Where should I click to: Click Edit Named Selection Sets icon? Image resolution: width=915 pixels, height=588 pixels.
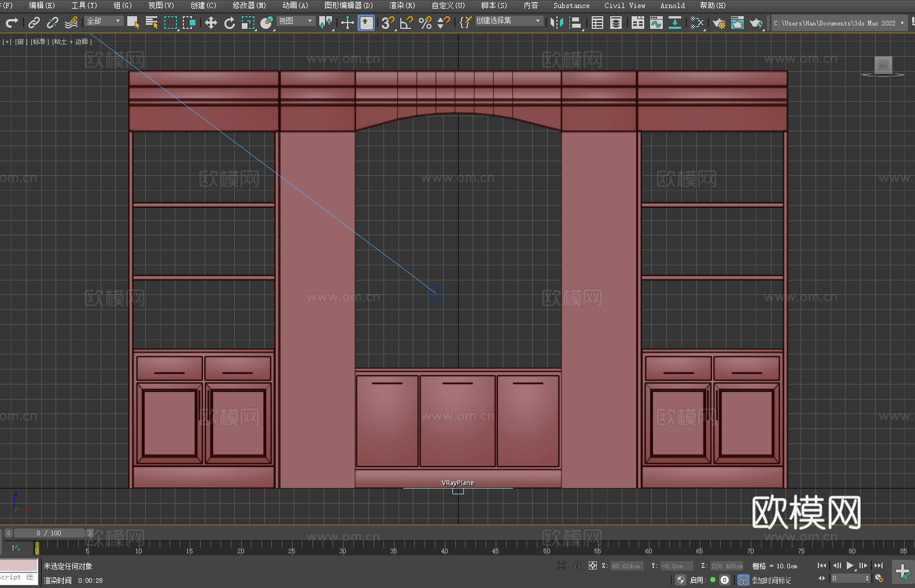[x=466, y=23]
